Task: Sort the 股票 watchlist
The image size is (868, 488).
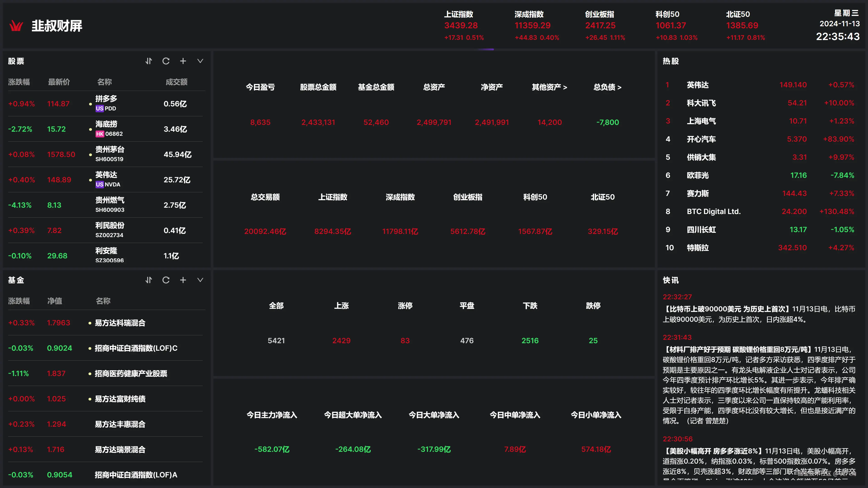Action: tap(149, 61)
